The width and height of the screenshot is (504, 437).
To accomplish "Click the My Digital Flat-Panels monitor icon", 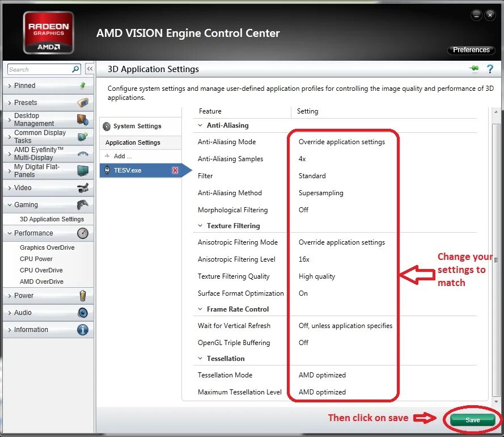I will coord(83,171).
